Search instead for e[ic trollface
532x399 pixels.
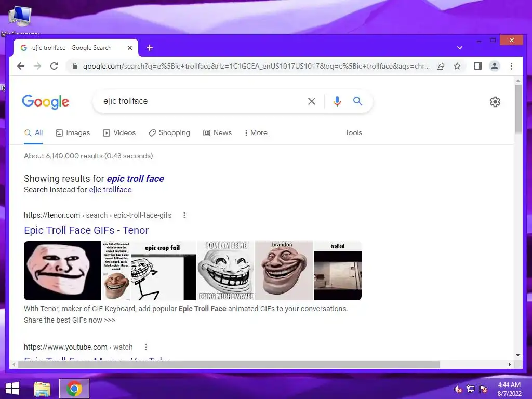(x=110, y=190)
